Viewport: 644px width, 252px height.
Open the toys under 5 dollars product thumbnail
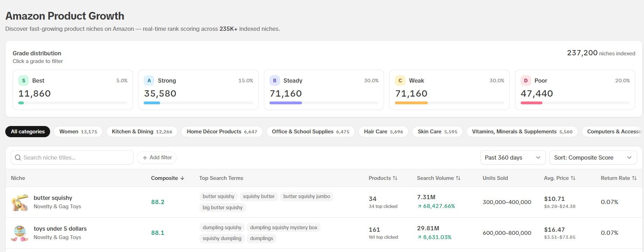click(x=20, y=233)
